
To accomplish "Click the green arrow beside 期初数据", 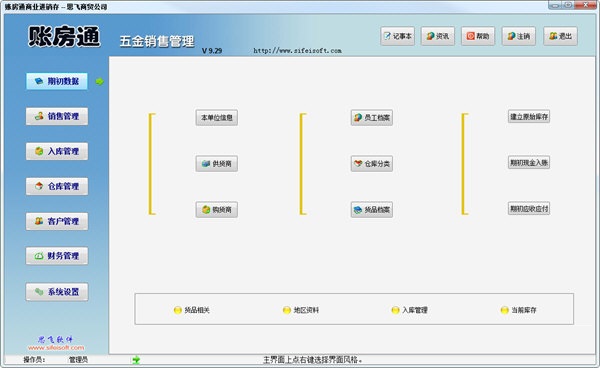I will 99,81.
